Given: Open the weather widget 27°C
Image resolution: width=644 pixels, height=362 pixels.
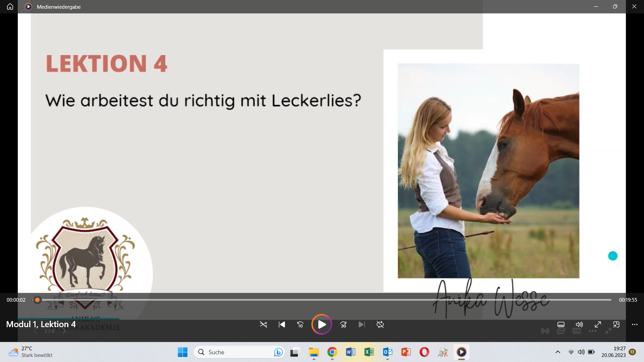Looking at the screenshot, I should tap(30, 352).
